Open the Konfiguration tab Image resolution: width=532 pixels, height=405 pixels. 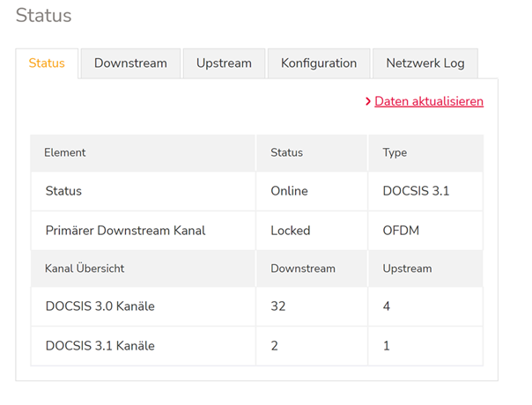tap(319, 63)
